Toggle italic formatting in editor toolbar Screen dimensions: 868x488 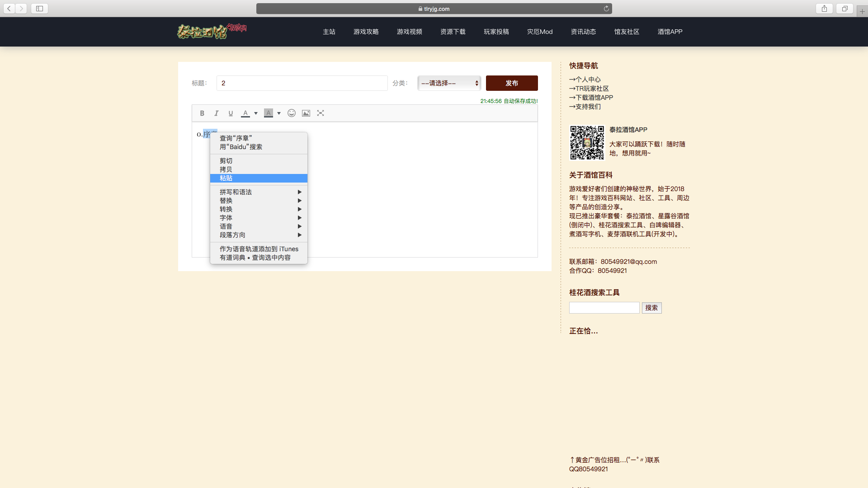pyautogui.click(x=217, y=113)
